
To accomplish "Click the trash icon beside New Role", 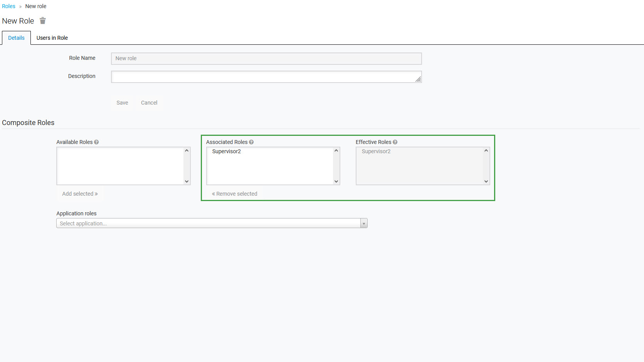I will click(43, 21).
